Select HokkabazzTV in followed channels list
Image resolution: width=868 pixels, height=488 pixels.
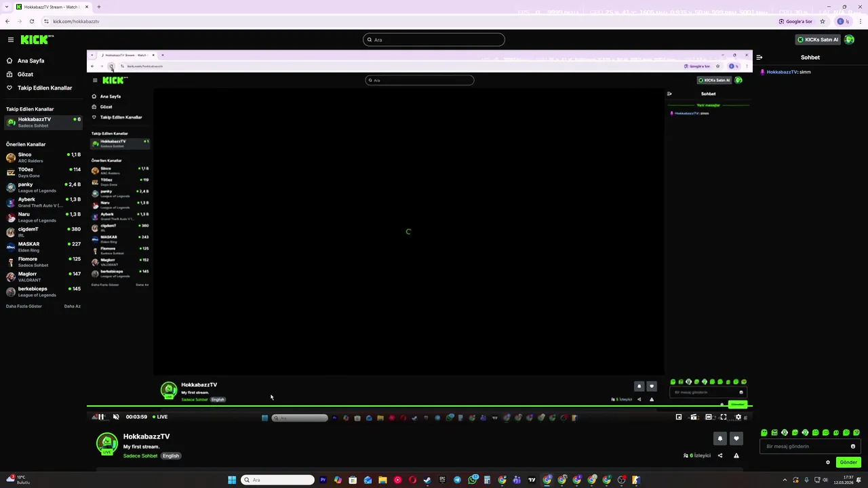(x=43, y=122)
